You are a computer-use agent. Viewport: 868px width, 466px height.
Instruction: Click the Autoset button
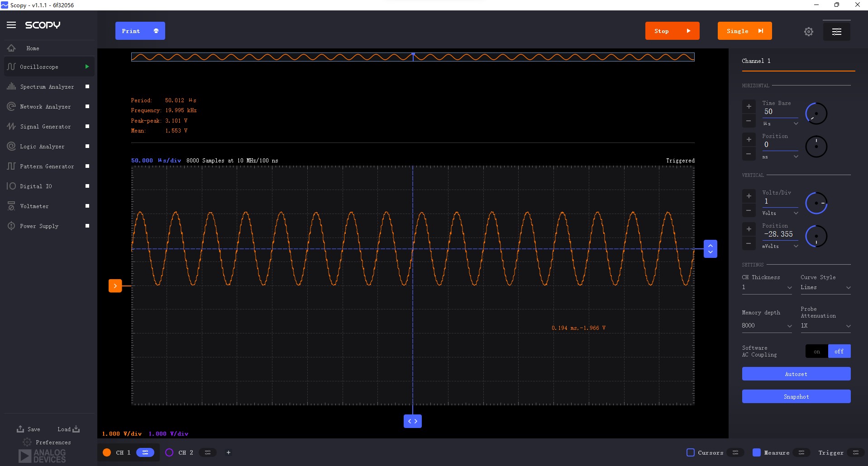(796, 374)
